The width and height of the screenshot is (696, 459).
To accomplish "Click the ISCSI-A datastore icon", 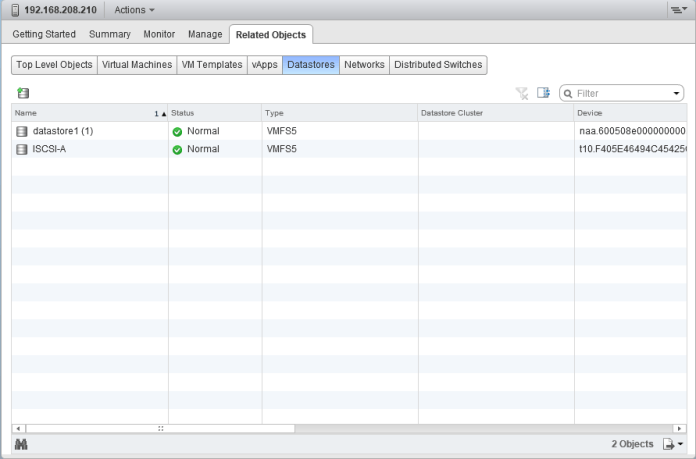I will 22,149.
